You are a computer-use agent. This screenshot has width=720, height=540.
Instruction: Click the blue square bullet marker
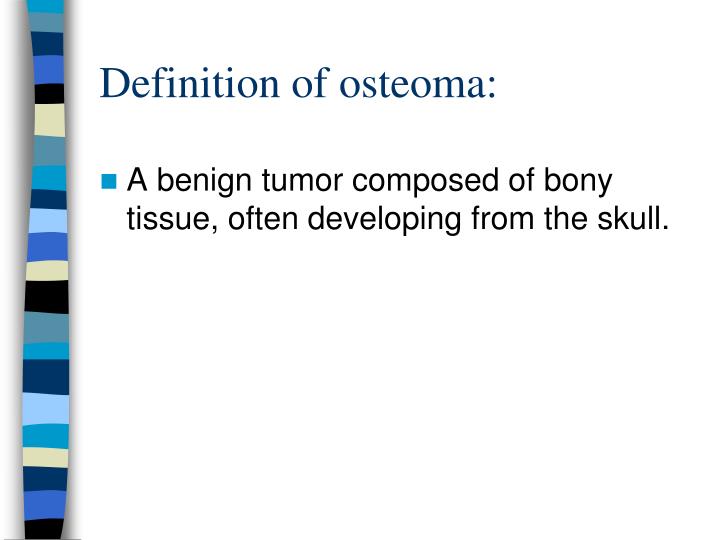point(109,181)
